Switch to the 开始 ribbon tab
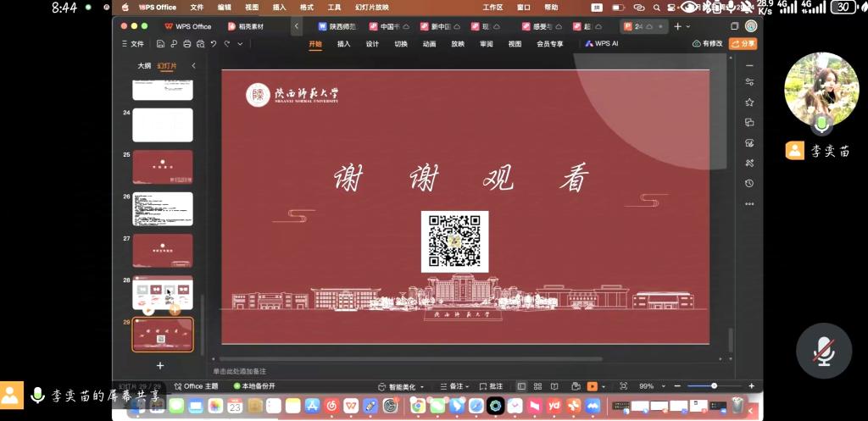The height and width of the screenshot is (421, 868). pos(315,44)
